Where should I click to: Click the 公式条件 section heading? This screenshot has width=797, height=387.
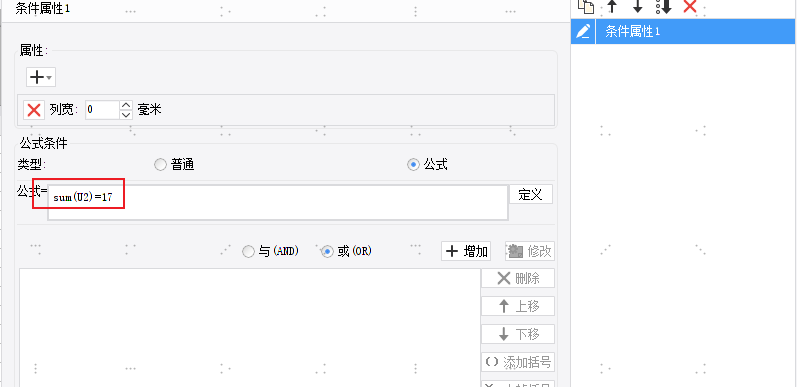coord(43,143)
